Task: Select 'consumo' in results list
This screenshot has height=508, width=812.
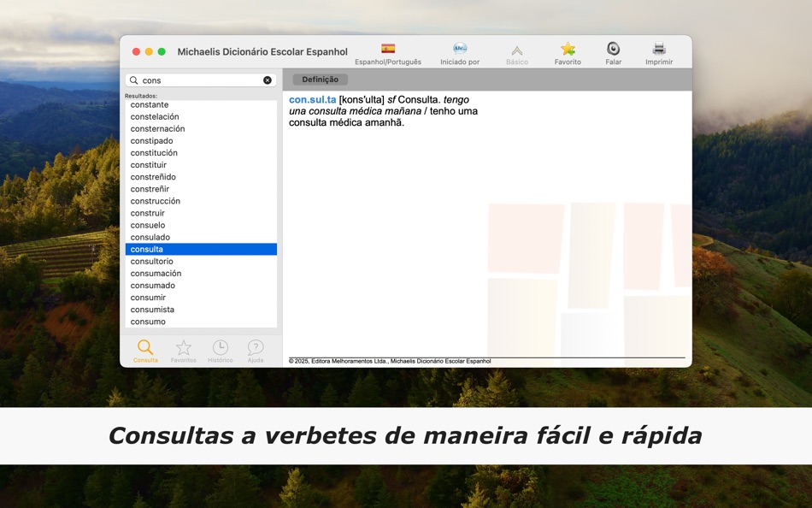Action: (201, 322)
